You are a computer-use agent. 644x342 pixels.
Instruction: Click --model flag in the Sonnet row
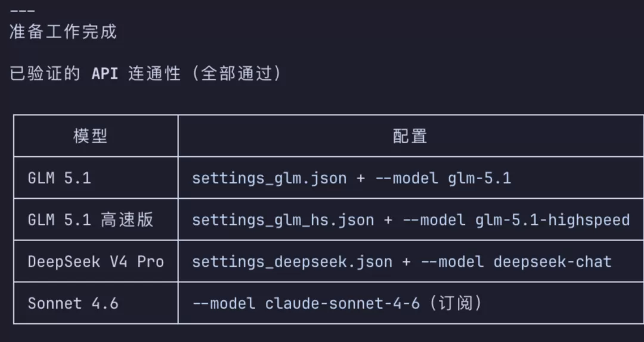224,303
